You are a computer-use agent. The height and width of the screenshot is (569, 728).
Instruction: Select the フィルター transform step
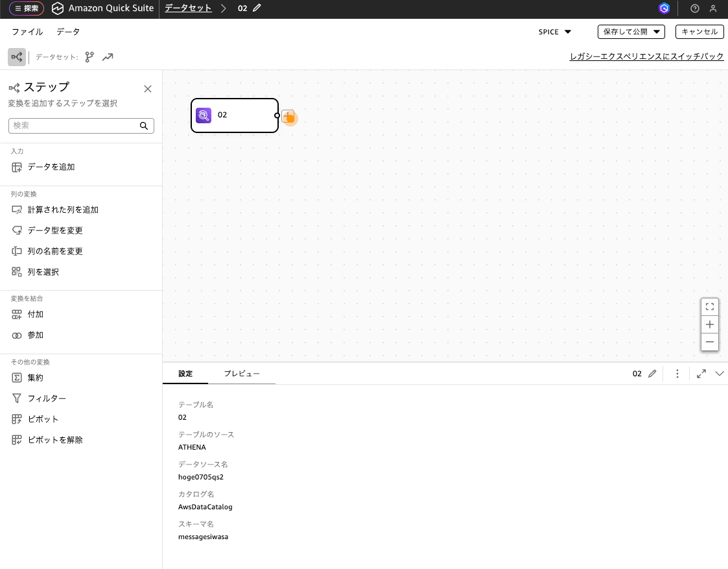click(47, 398)
